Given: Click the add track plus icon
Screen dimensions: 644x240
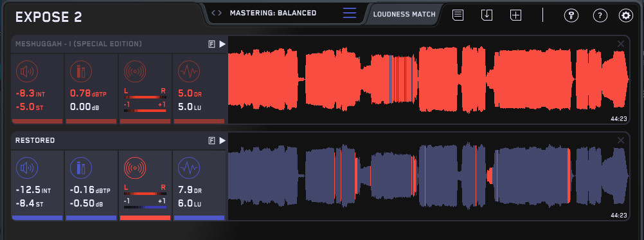Looking at the screenshot, I should click(515, 15).
